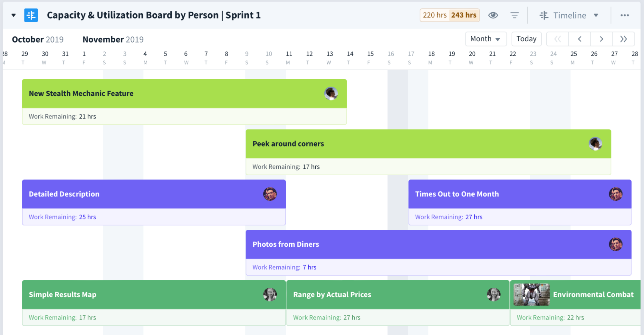Collapse the board using the title triangle

click(x=13, y=15)
